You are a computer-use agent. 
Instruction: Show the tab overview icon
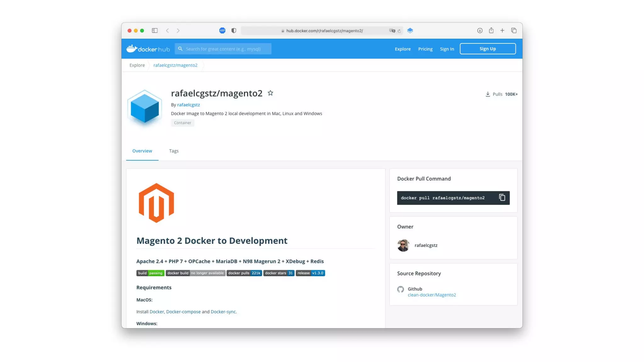point(514,30)
